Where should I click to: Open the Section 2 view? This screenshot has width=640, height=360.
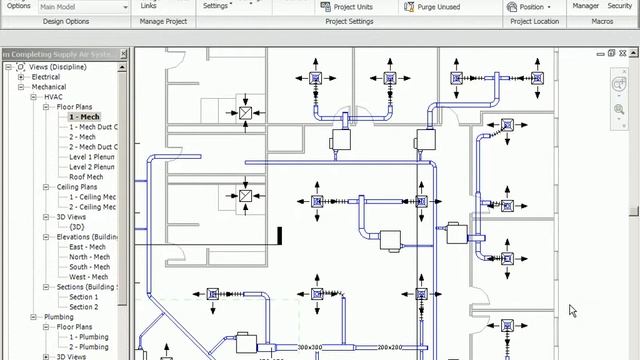tap(83, 307)
